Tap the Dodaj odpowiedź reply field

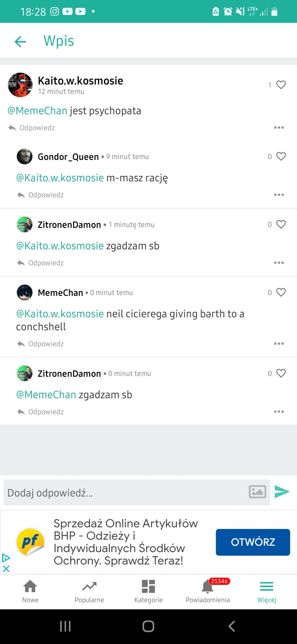coord(123,493)
